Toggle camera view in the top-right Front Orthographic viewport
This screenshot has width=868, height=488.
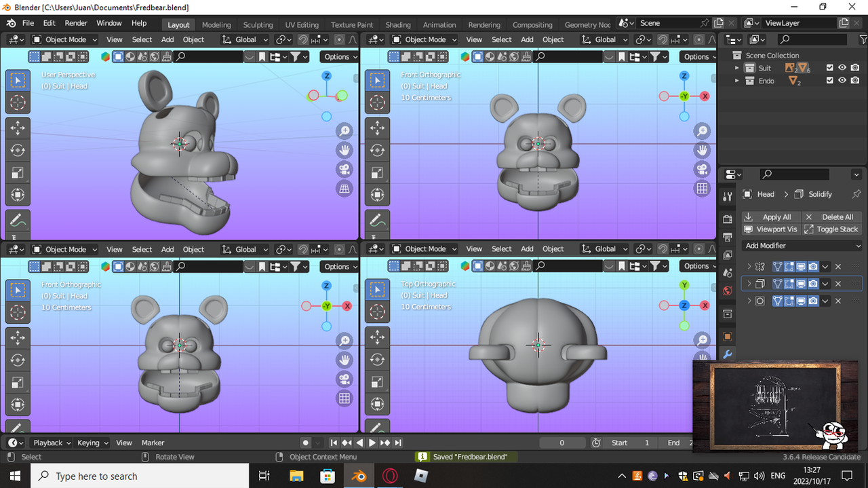click(x=702, y=169)
